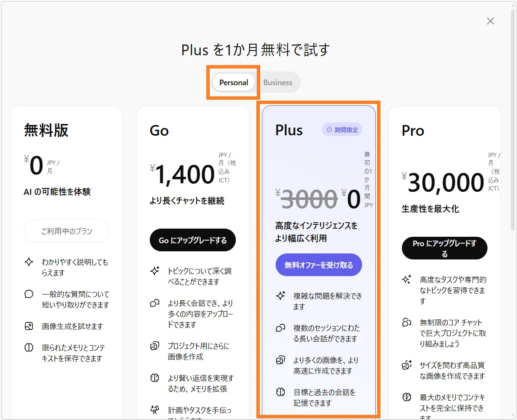Image resolution: width=517 pixels, height=420 pixels.
Task: Select the Personal plans tab
Action: [234, 83]
